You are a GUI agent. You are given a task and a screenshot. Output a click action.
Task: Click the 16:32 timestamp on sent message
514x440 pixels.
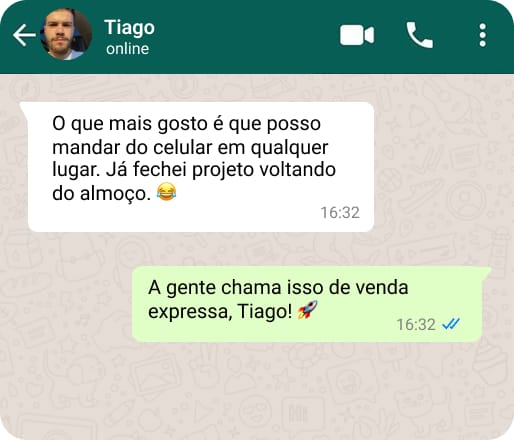coord(416,324)
